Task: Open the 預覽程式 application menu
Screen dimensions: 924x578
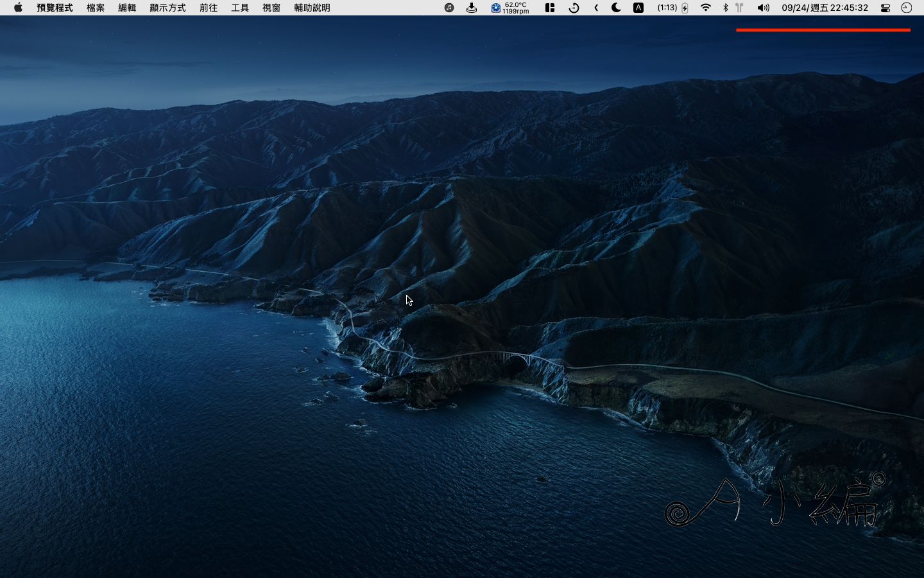Action: point(55,8)
